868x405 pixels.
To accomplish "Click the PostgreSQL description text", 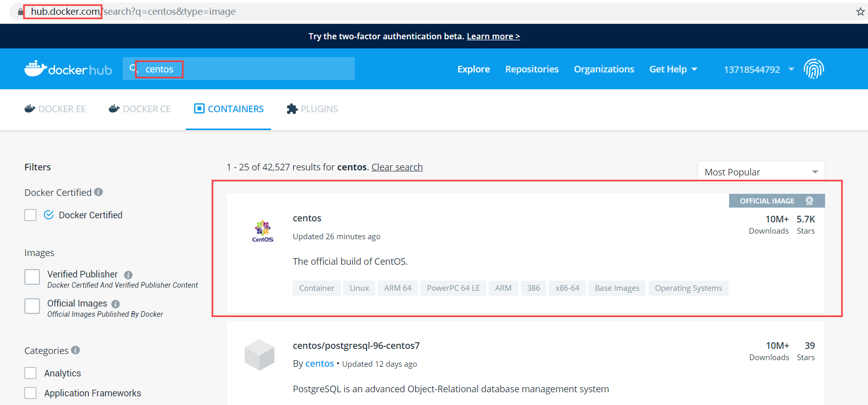I will coord(451,389).
